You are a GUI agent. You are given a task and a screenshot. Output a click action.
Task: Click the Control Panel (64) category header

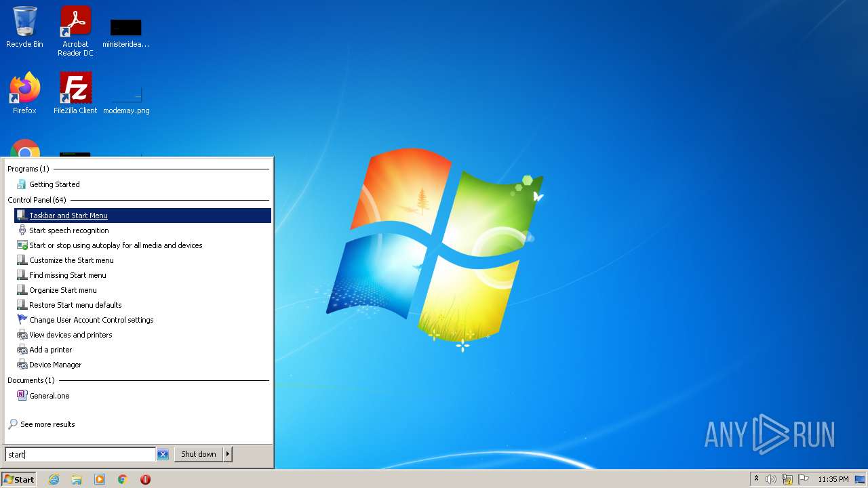tap(37, 200)
